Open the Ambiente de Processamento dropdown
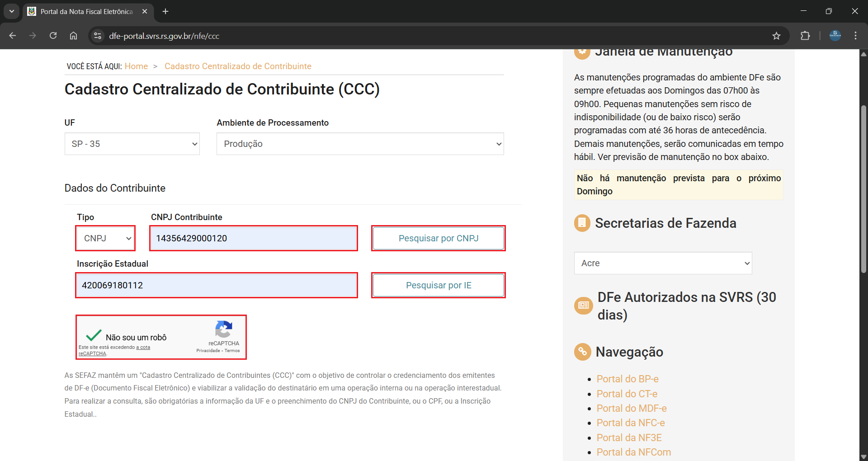868x461 pixels. [360, 144]
